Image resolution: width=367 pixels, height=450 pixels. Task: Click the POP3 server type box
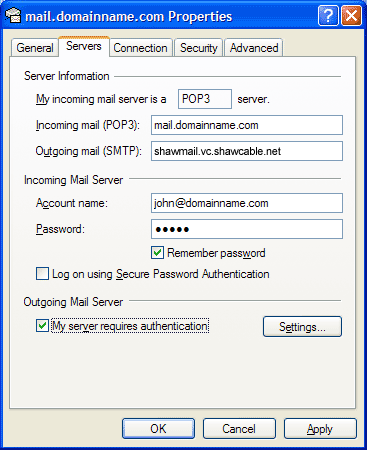tap(205, 99)
